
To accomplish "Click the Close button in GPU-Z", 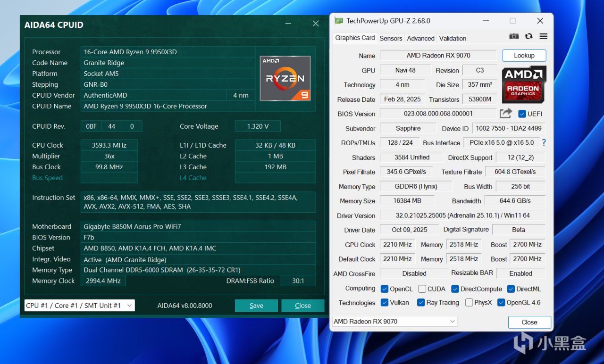I will tap(529, 323).
